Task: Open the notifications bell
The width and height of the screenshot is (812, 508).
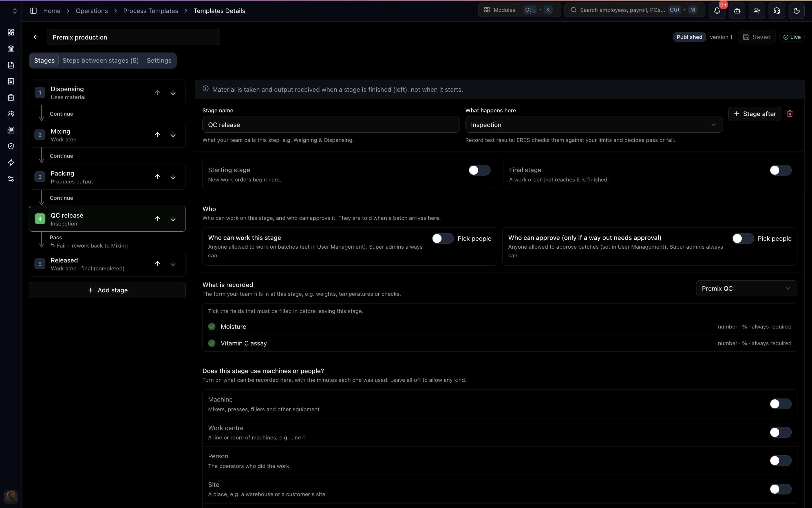Action: 717,10
